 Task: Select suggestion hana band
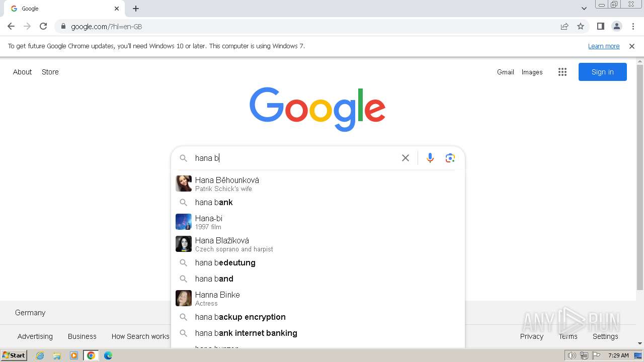click(x=318, y=279)
